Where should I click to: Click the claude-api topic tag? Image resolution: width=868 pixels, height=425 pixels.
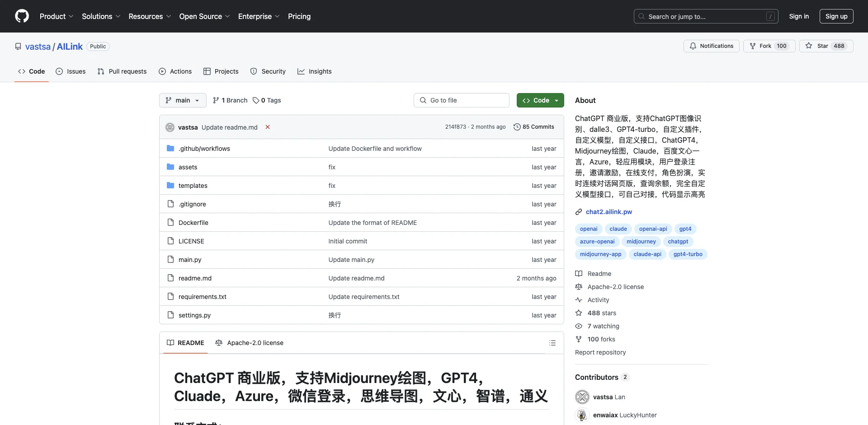tap(647, 254)
